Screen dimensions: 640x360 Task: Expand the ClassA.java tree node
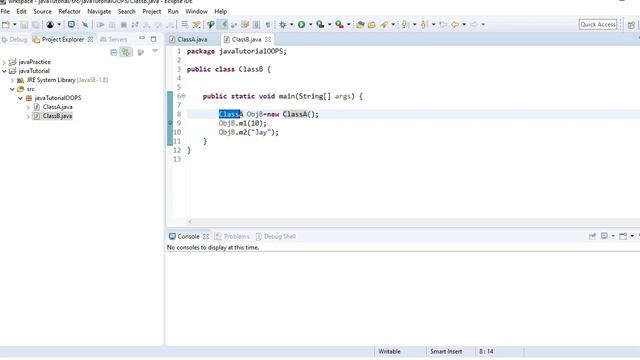pyautogui.click(x=28, y=107)
